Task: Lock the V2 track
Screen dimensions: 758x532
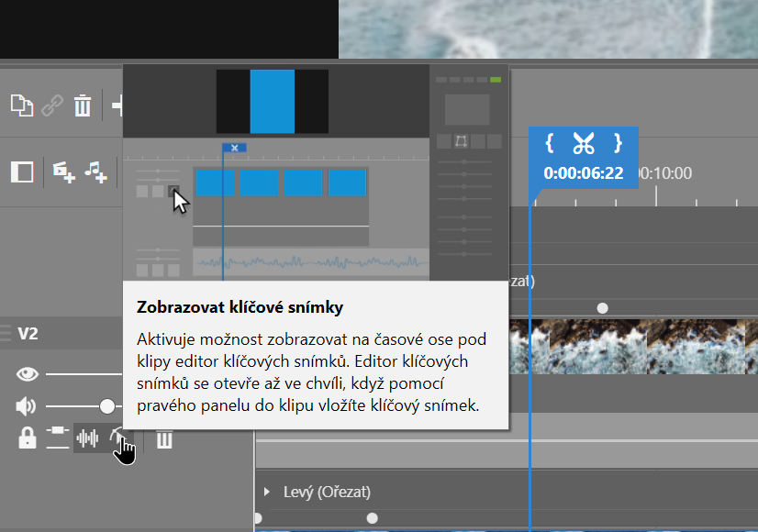Action: coord(27,439)
